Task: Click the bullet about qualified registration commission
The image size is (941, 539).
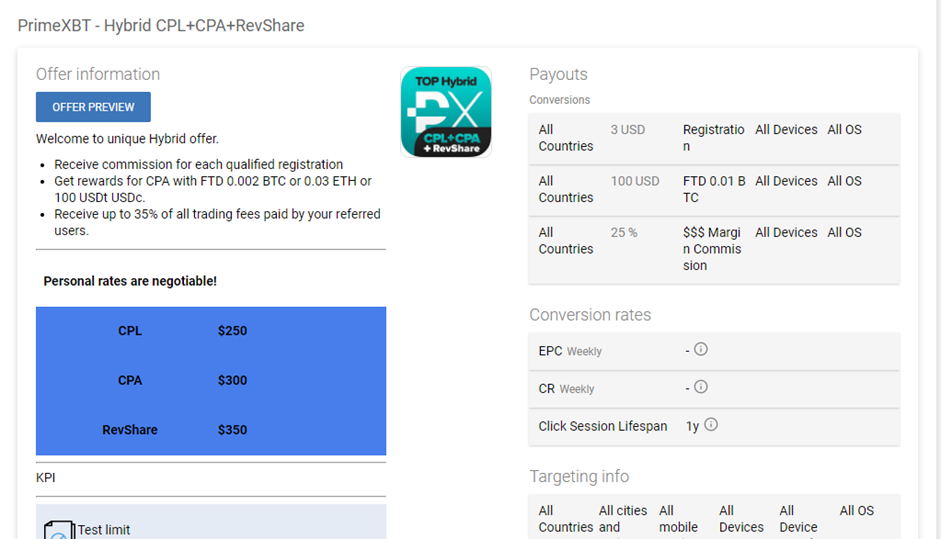Action: pos(199,164)
